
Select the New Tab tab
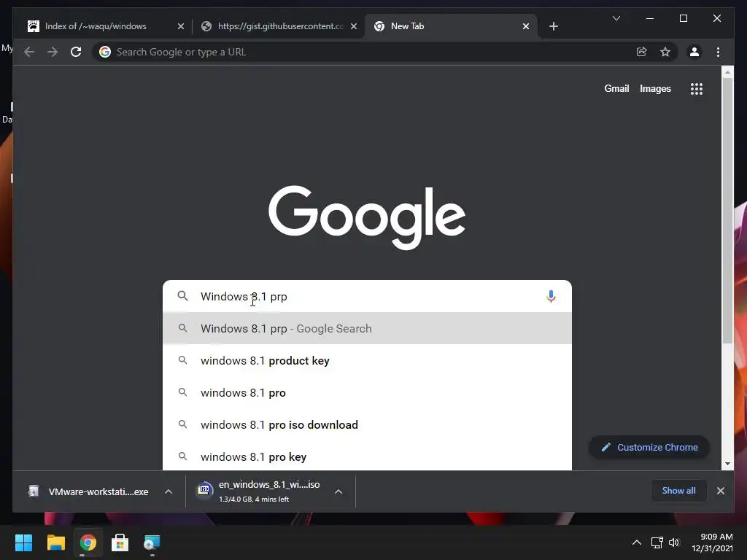point(452,26)
